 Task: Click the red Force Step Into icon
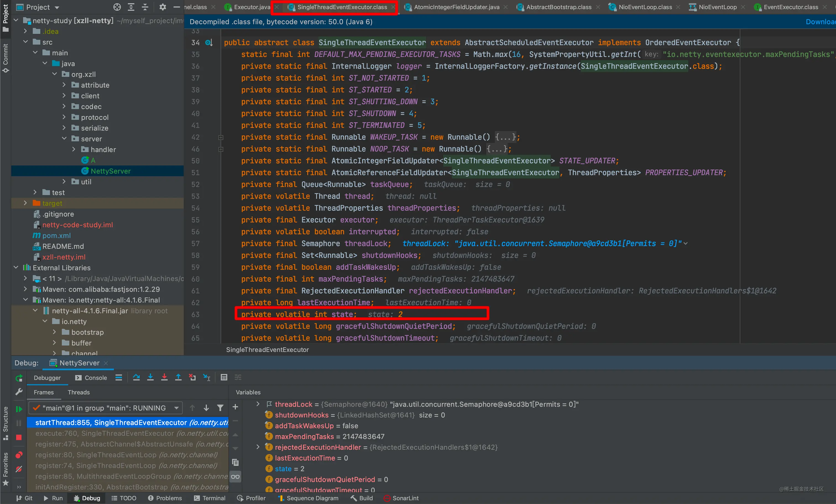click(164, 377)
